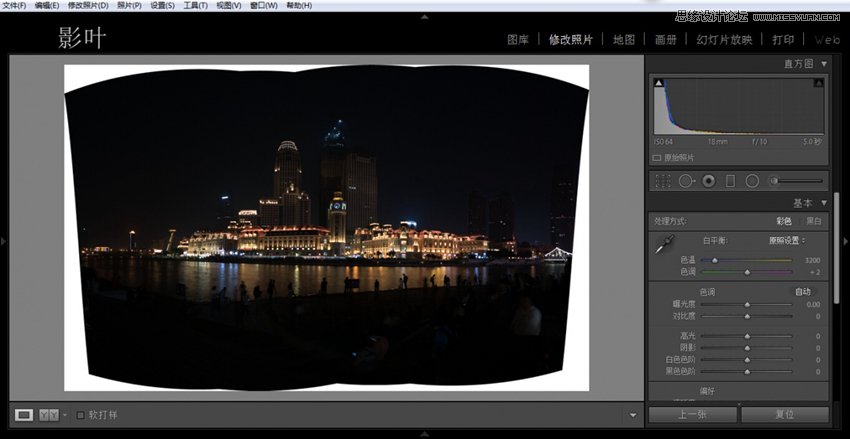
Task: Choose the Graduated Filter tool
Action: (730, 181)
